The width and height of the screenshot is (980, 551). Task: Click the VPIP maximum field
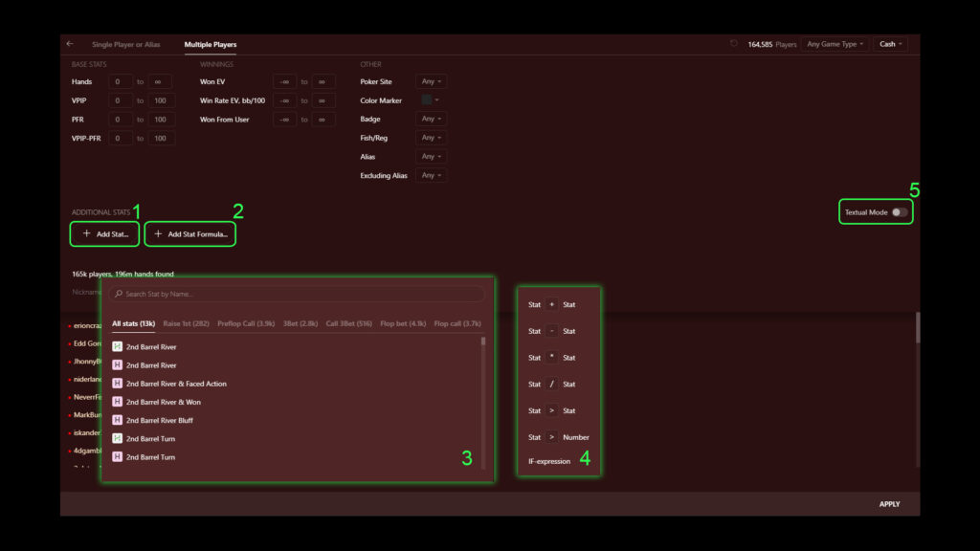pos(161,100)
